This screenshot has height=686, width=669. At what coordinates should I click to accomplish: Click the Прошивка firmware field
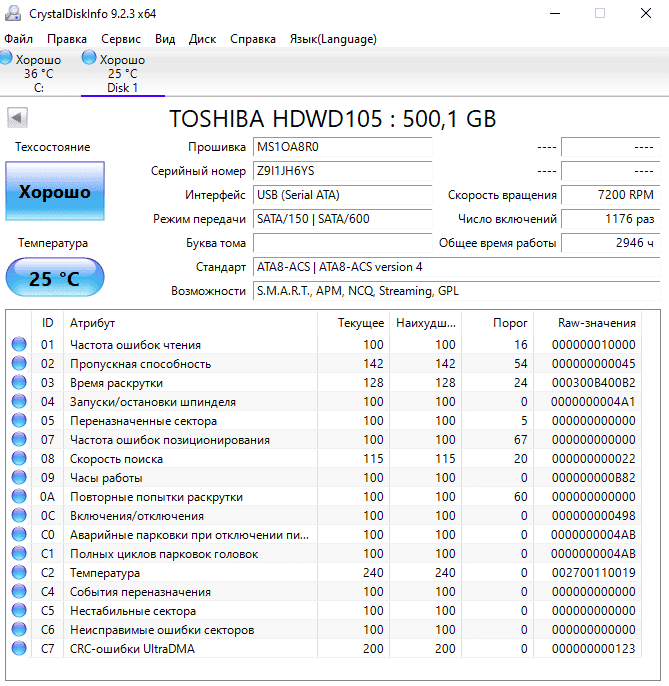point(342,147)
